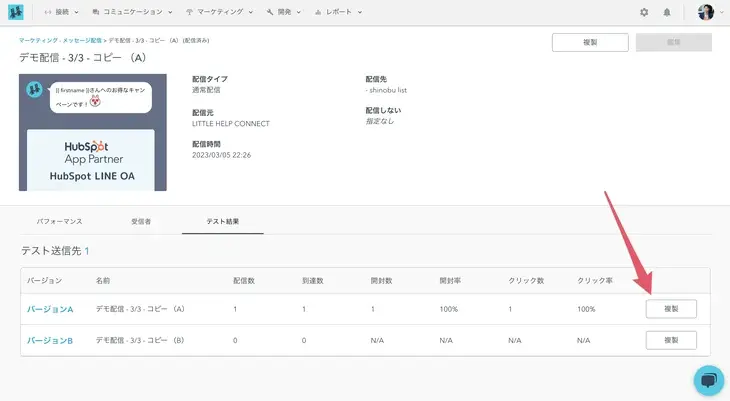Expand the コミュニケーション menu

click(x=131, y=12)
